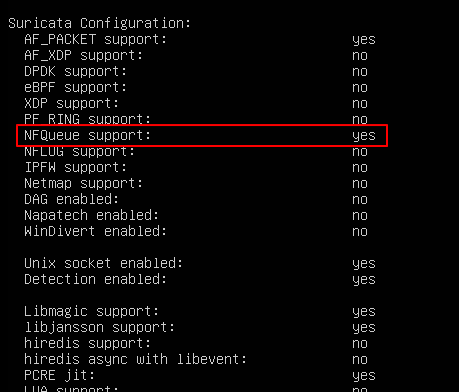Click the highlighted NFQueue support label

[x=87, y=136]
